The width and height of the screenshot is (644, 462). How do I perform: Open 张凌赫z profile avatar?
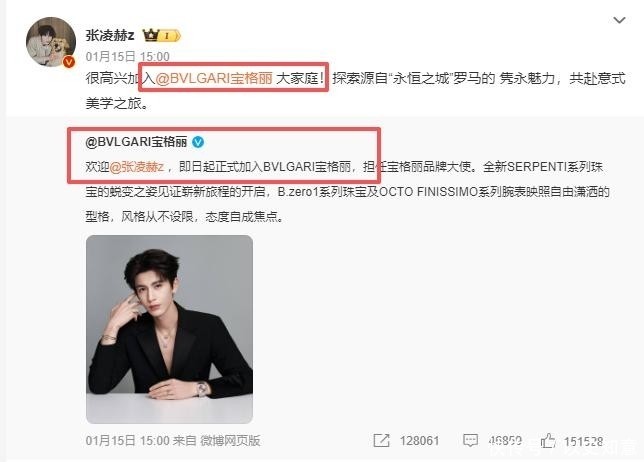pyautogui.click(x=51, y=41)
